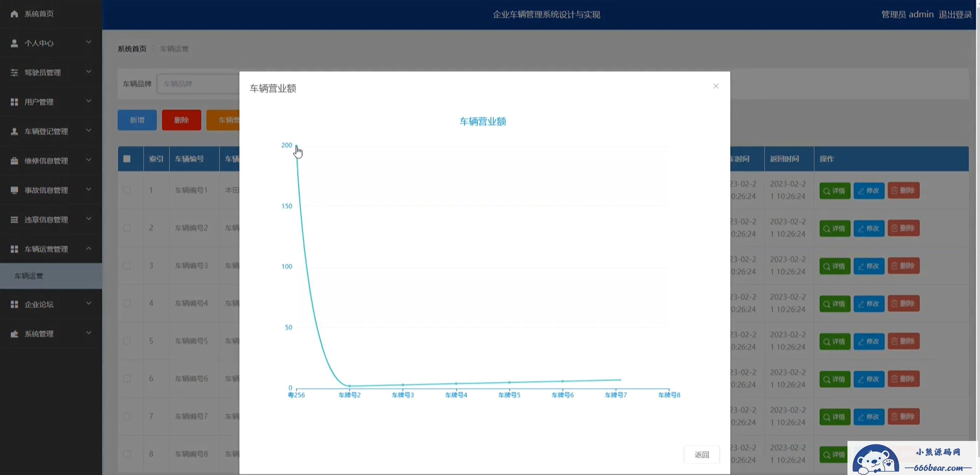Expand the 事故信息管理 chevron
The width and height of the screenshot is (980, 475).
[x=88, y=189]
